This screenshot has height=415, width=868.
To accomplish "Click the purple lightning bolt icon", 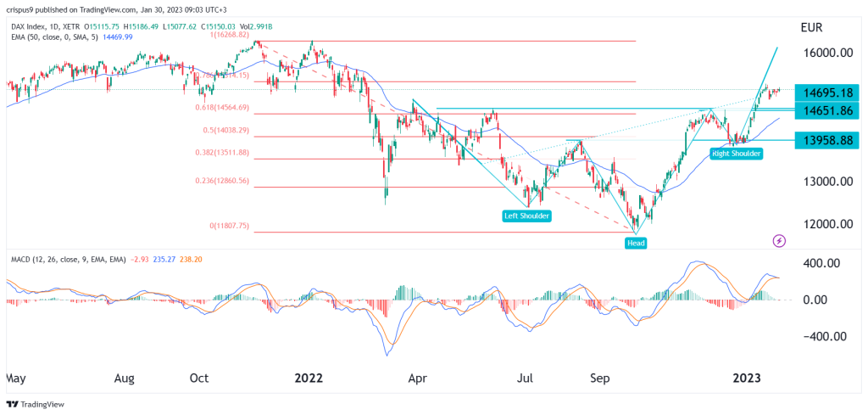I will pyautogui.click(x=779, y=241).
